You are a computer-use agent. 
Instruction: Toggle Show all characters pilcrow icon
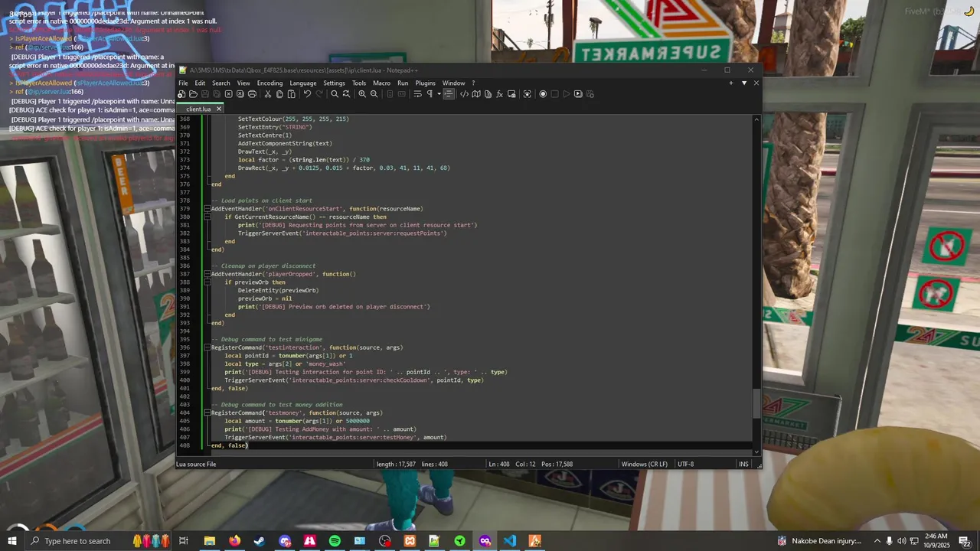pyautogui.click(x=430, y=94)
